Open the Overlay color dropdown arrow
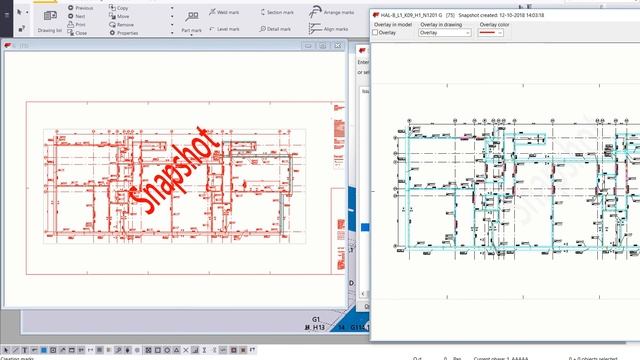 pos(500,33)
